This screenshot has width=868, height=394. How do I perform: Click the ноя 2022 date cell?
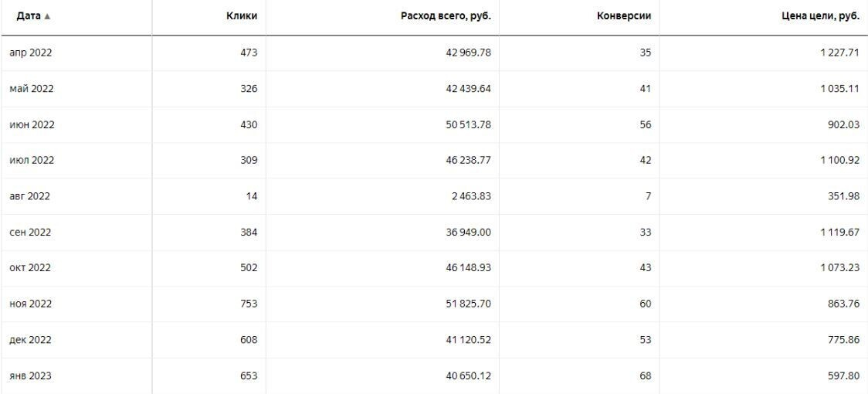click(32, 304)
